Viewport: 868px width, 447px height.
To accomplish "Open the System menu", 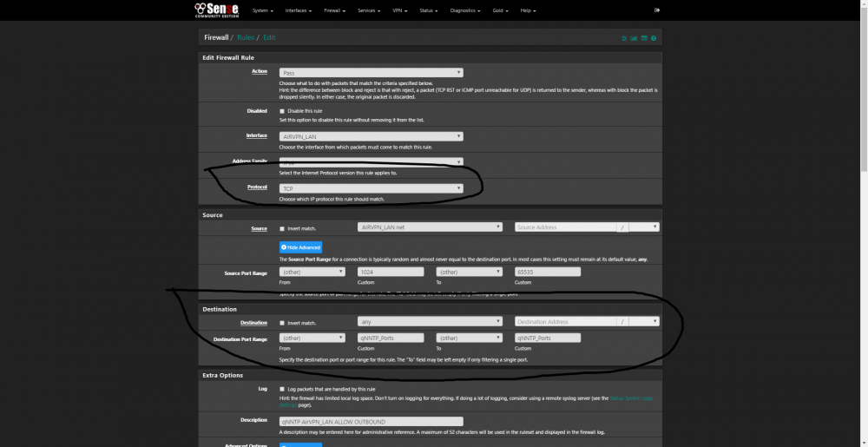I will 263,10.
